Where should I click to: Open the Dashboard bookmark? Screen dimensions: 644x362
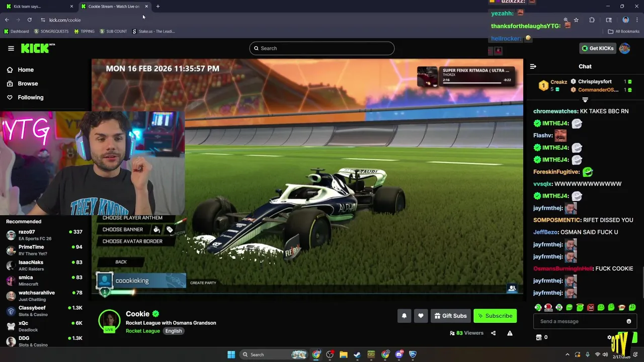click(16, 31)
